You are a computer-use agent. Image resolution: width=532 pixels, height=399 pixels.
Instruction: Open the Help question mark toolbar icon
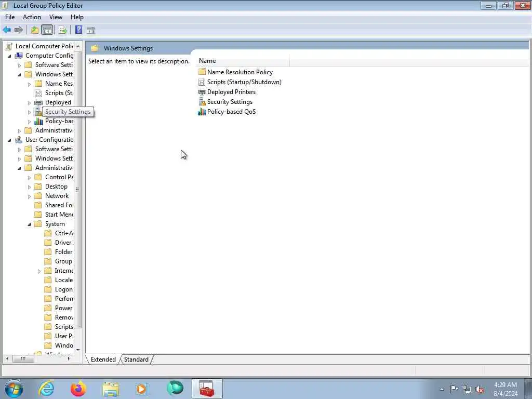click(x=79, y=30)
